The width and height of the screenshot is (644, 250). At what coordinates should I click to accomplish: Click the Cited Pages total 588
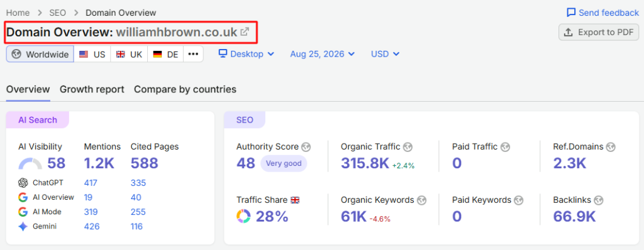(144, 163)
